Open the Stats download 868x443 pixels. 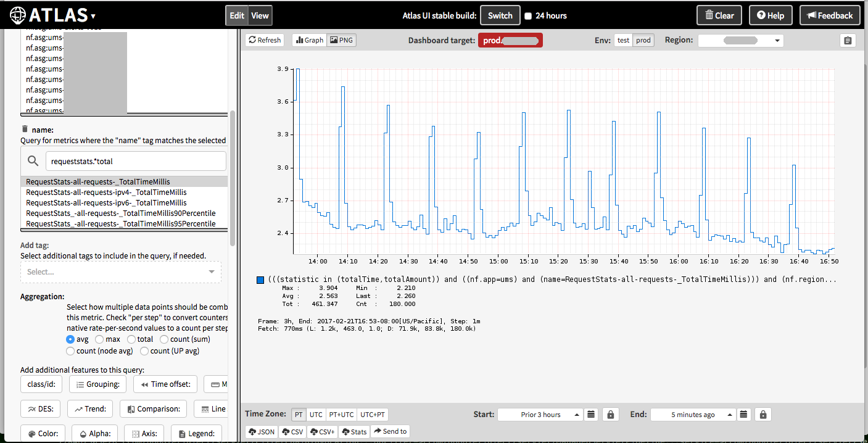coord(353,431)
